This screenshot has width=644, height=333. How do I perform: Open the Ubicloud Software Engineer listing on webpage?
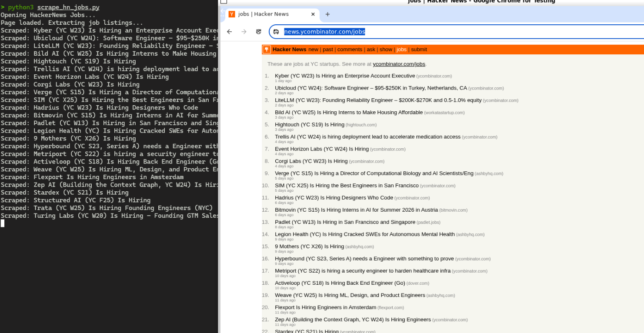click(371, 88)
